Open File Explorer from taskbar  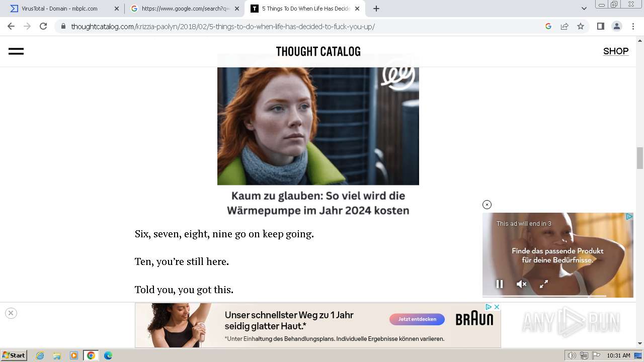(x=57, y=355)
